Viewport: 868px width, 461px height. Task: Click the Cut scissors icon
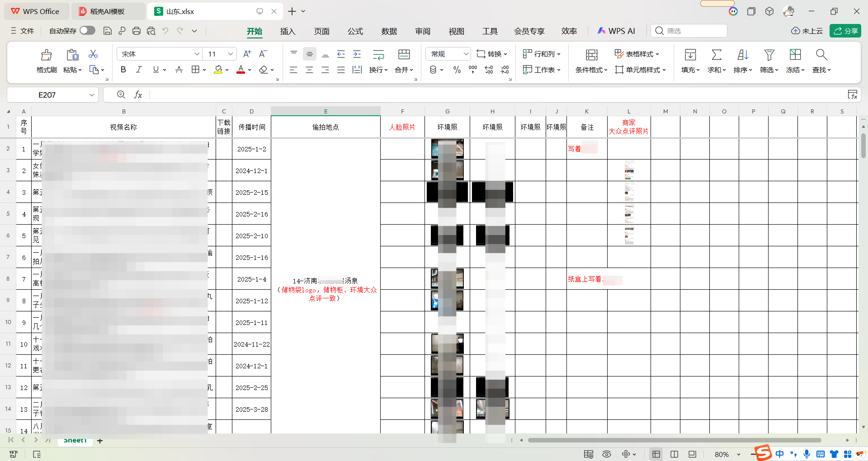pos(93,54)
